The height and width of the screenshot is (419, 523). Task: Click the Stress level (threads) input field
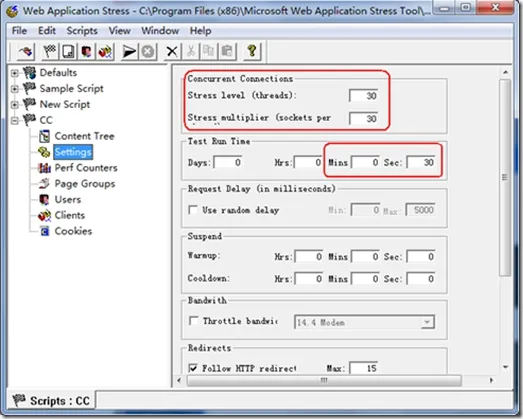coord(363,96)
